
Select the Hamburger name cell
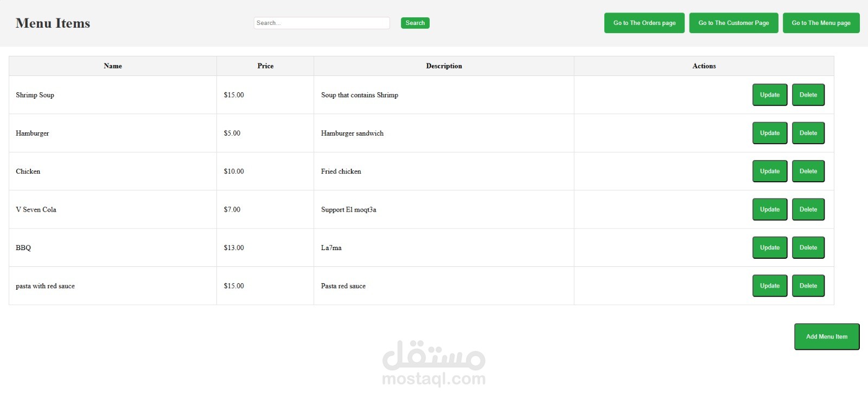[113, 133]
